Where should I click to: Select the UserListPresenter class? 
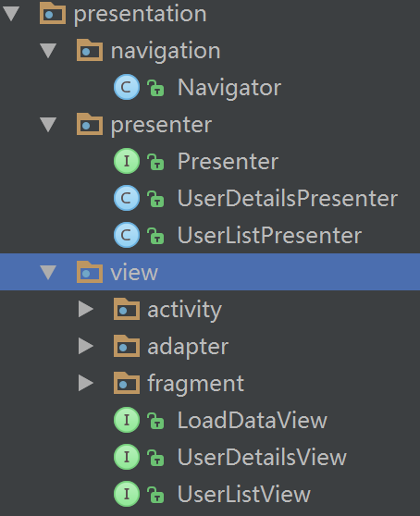coord(269,235)
